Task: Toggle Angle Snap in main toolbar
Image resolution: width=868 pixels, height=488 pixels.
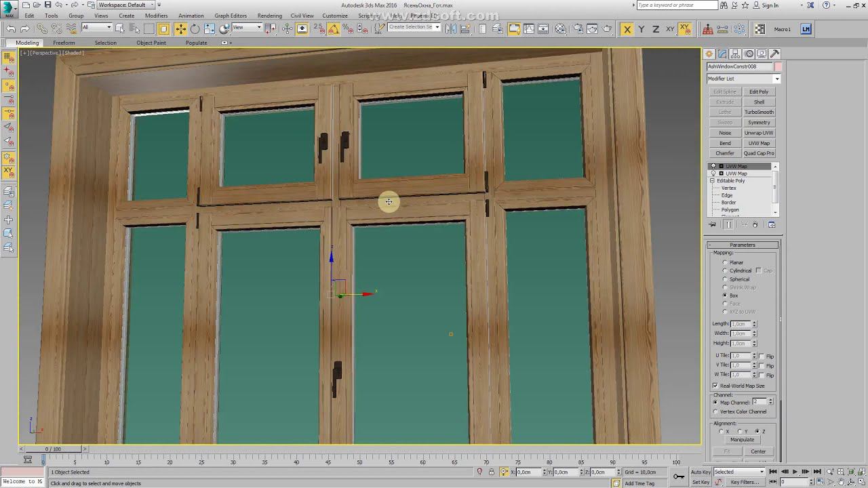Action: tap(334, 29)
